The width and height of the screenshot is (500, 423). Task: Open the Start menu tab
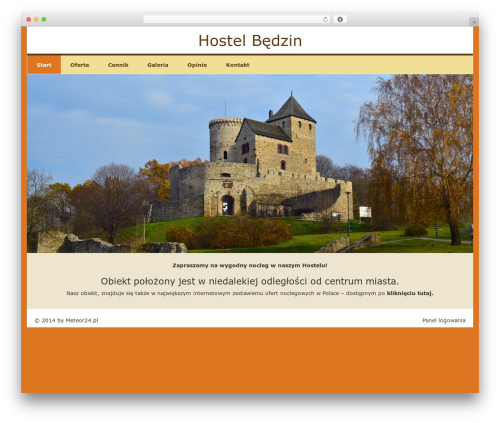44,65
